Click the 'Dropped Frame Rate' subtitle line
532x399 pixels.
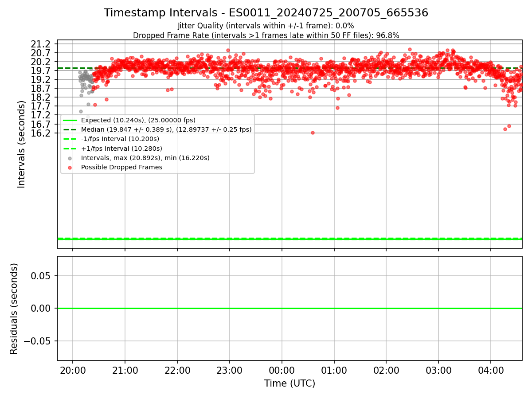[x=266, y=35]
